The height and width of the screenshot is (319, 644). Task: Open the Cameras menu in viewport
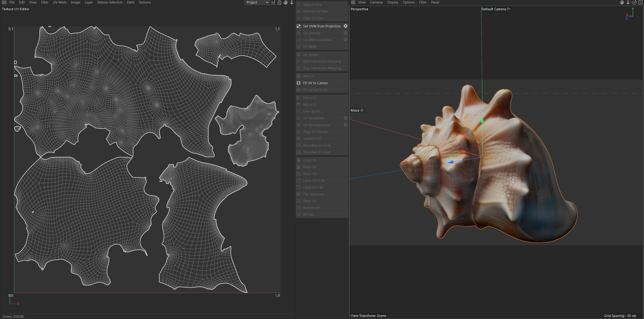[x=376, y=2]
